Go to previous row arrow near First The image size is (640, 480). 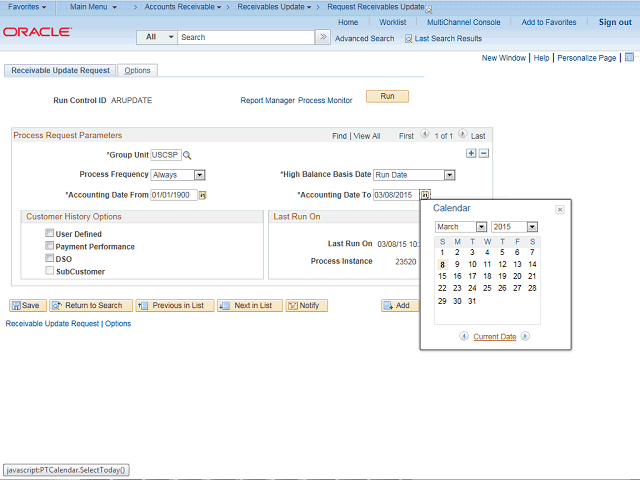(424, 134)
